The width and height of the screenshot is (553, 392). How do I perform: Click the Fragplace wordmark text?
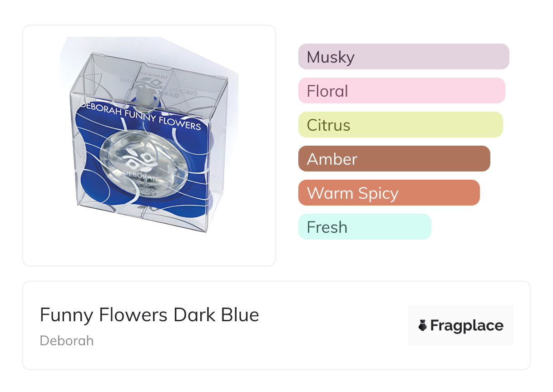tap(467, 325)
